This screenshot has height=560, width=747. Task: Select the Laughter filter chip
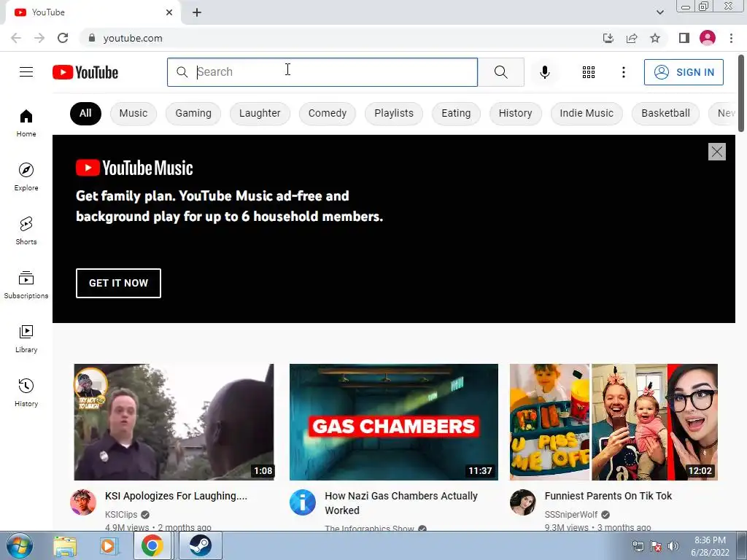[x=260, y=113]
